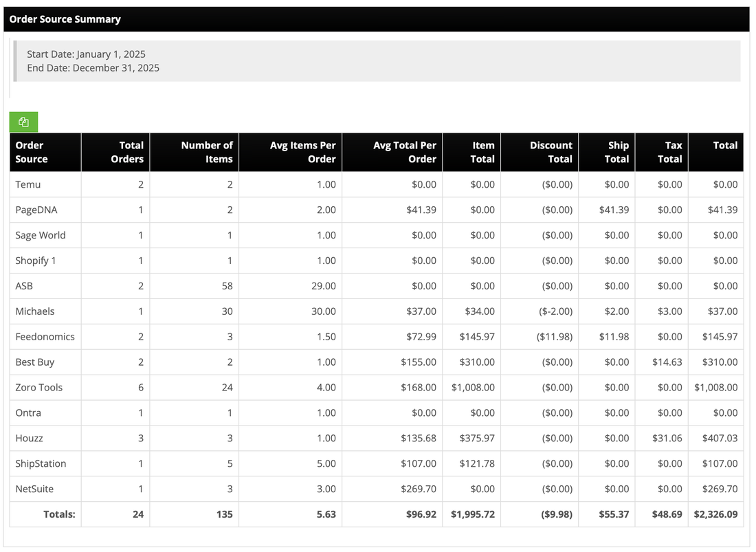
Task: Click Feedonomics' ($11.98) discount total
Action: pos(555,337)
